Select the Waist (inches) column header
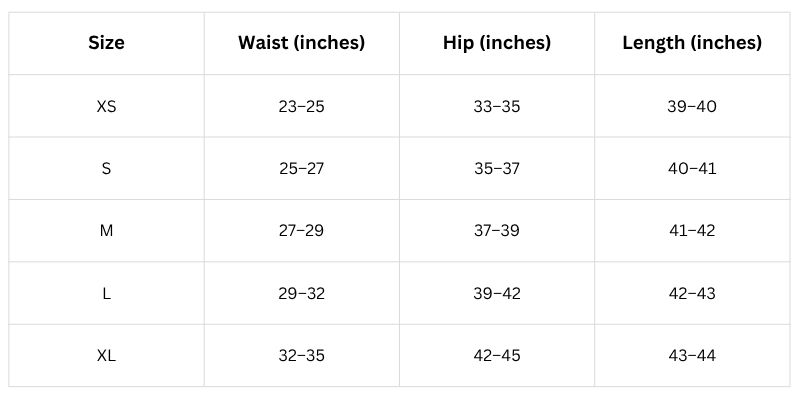 point(301,43)
